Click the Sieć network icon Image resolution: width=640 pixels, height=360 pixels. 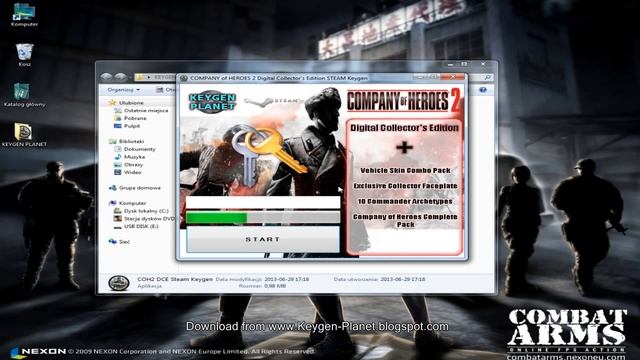pyautogui.click(x=112, y=242)
